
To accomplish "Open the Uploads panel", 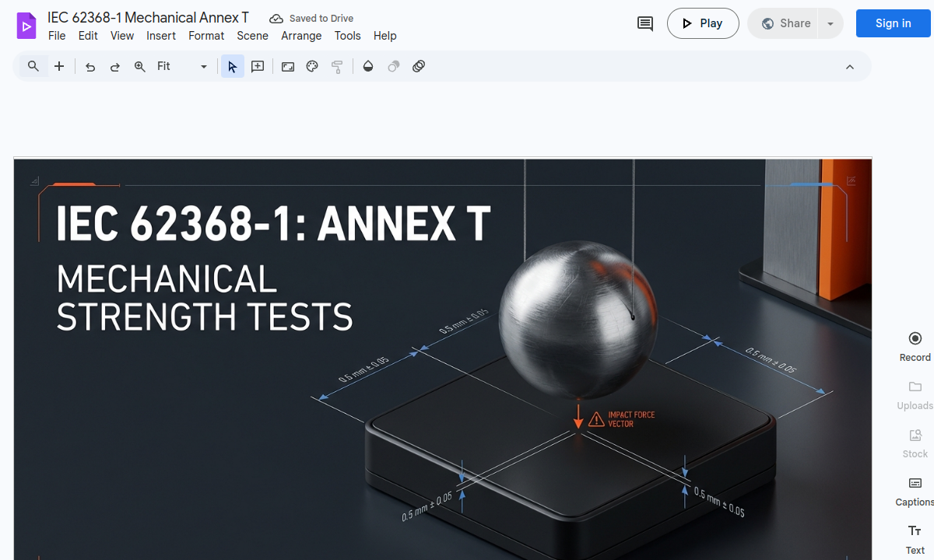I will click(915, 395).
